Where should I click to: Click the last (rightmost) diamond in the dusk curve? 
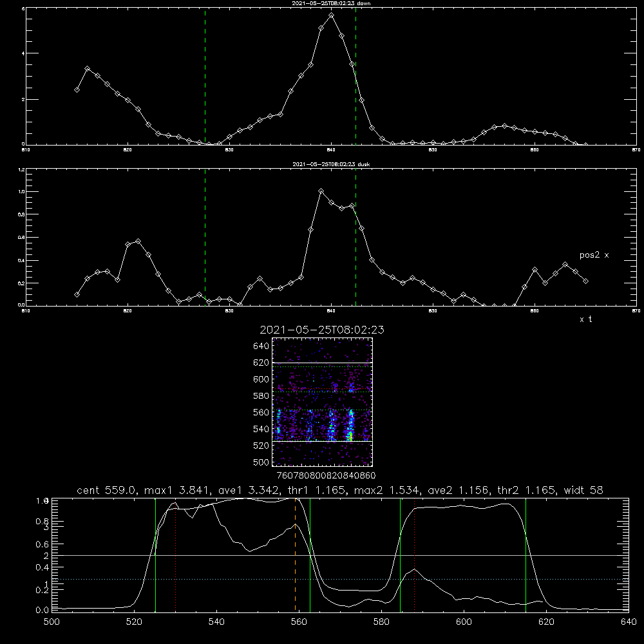pyautogui.click(x=585, y=281)
